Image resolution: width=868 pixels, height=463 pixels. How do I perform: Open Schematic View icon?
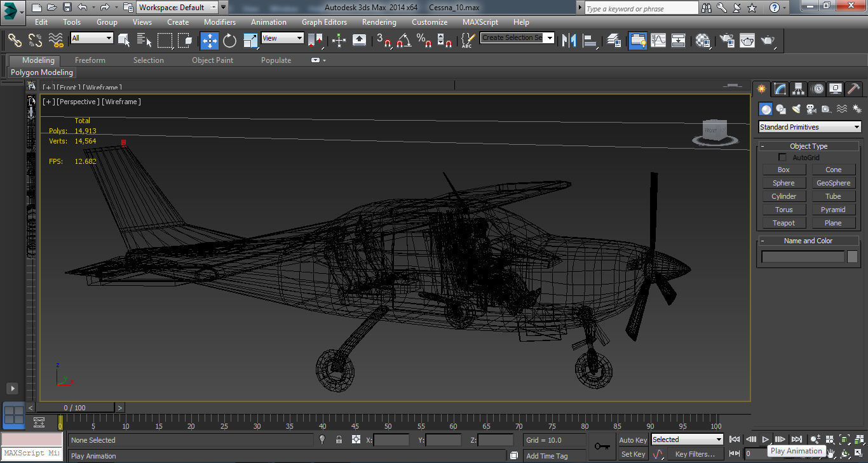point(678,41)
